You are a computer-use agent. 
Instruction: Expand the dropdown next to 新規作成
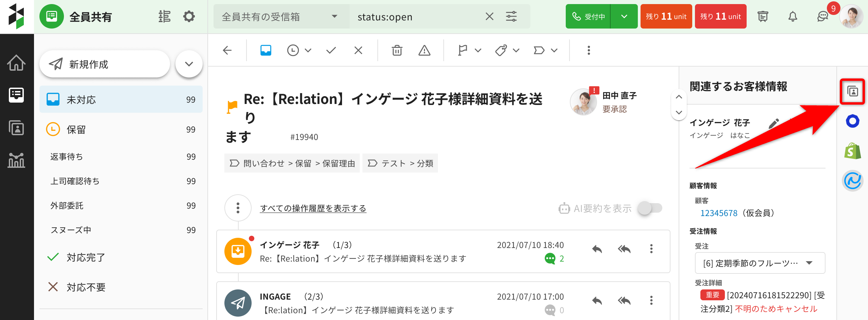[189, 64]
